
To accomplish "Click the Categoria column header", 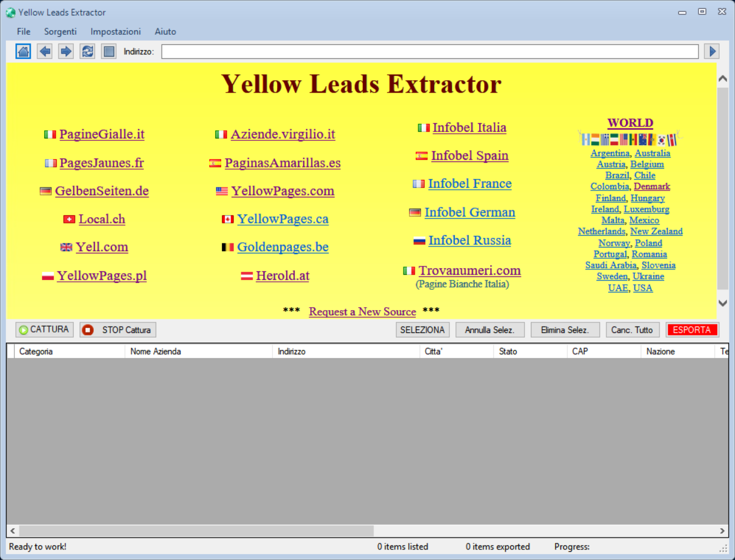I will [70, 351].
